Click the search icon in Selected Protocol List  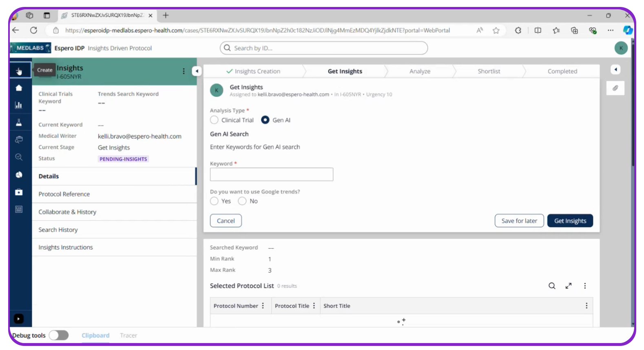tap(551, 286)
